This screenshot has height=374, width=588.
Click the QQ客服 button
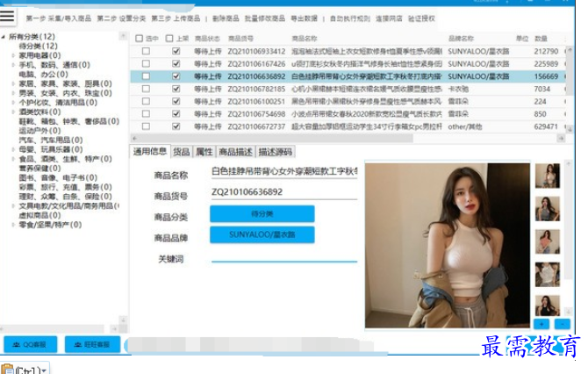[x=31, y=344]
